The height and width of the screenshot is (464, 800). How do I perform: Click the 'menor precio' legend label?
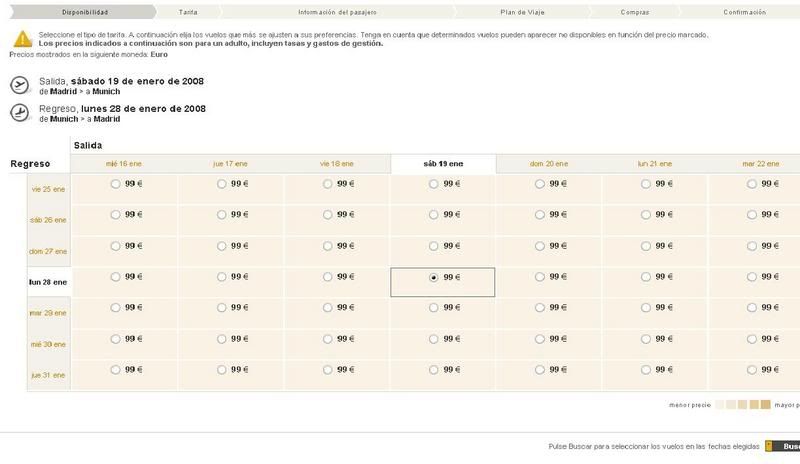[x=690, y=405]
